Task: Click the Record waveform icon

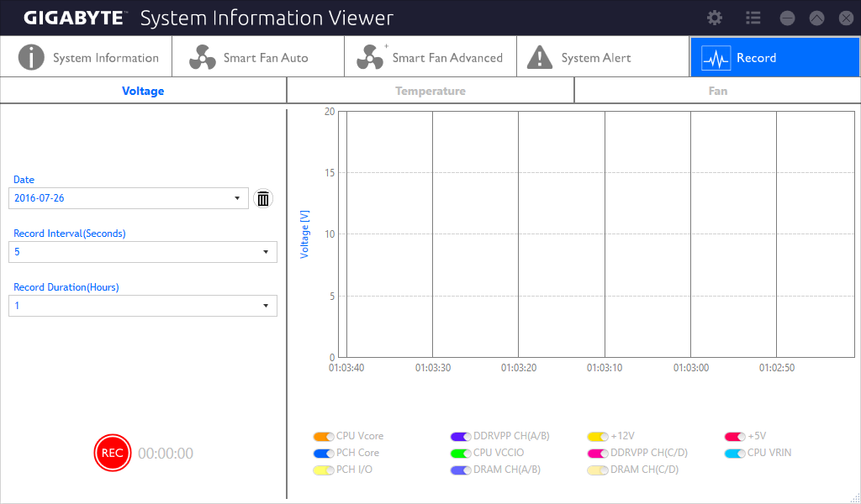Action: 716,58
